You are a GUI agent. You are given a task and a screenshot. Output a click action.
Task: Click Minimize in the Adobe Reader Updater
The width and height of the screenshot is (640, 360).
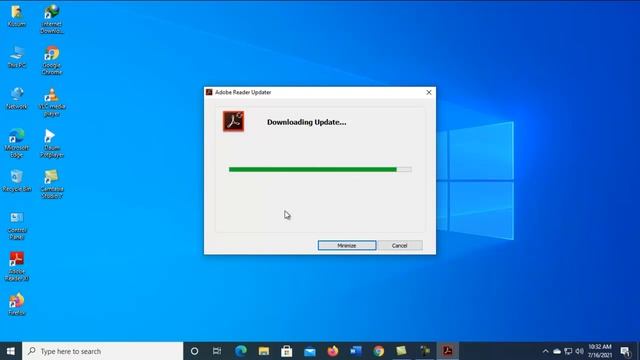point(347,245)
